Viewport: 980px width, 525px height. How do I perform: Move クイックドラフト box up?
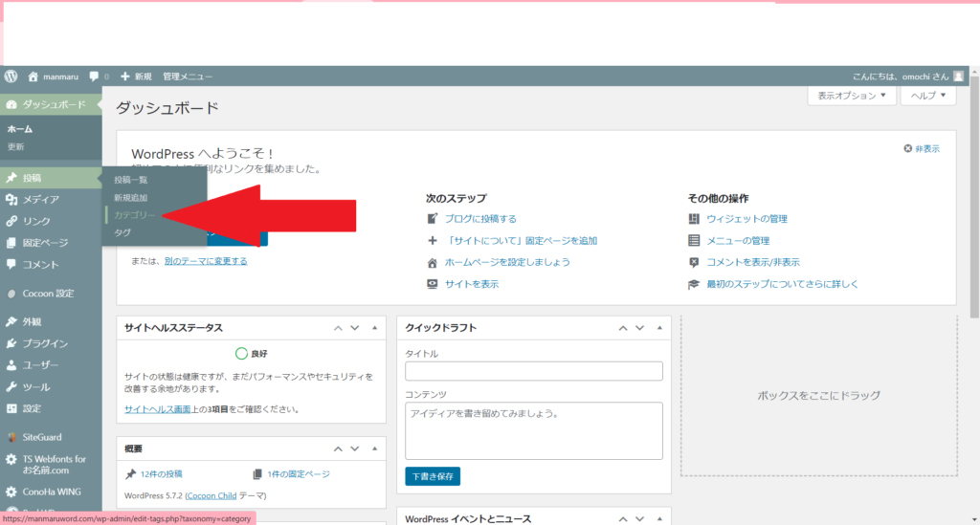[622, 328]
